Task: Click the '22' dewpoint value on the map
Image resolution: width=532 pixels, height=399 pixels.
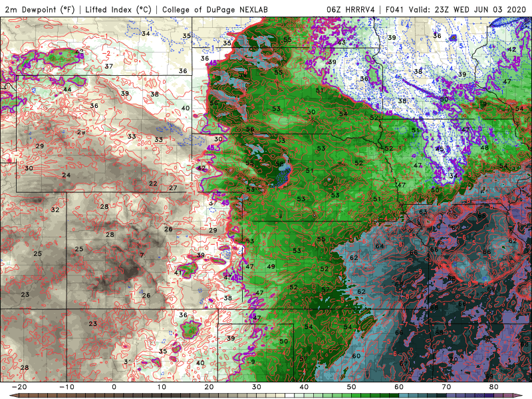Action: tap(153, 184)
